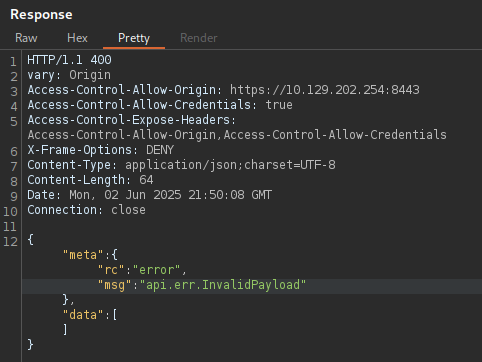Viewport: 482px width, 362px height.
Task: Click the "data" JSON key
Action: tap(83, 315)
